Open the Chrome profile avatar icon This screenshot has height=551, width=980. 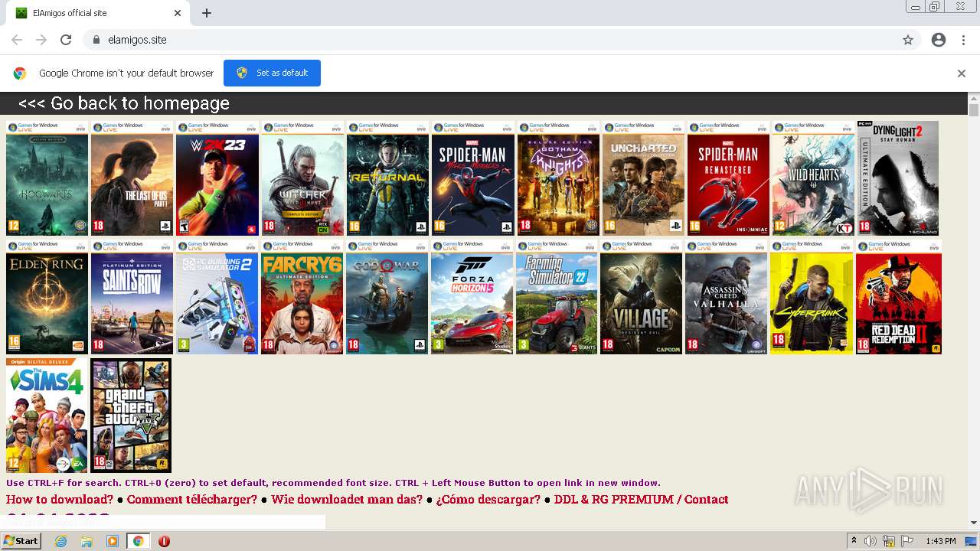pos(939,40)
